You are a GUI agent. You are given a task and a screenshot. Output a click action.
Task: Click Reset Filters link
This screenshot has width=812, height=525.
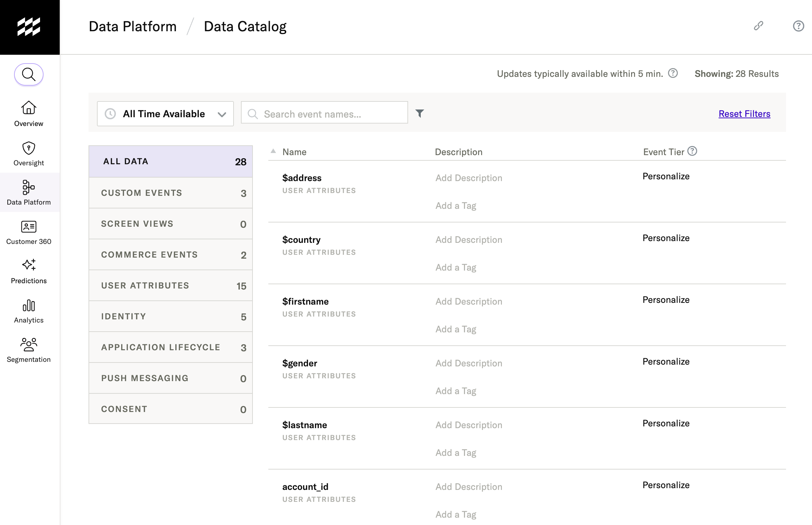(x=744, y=114)
